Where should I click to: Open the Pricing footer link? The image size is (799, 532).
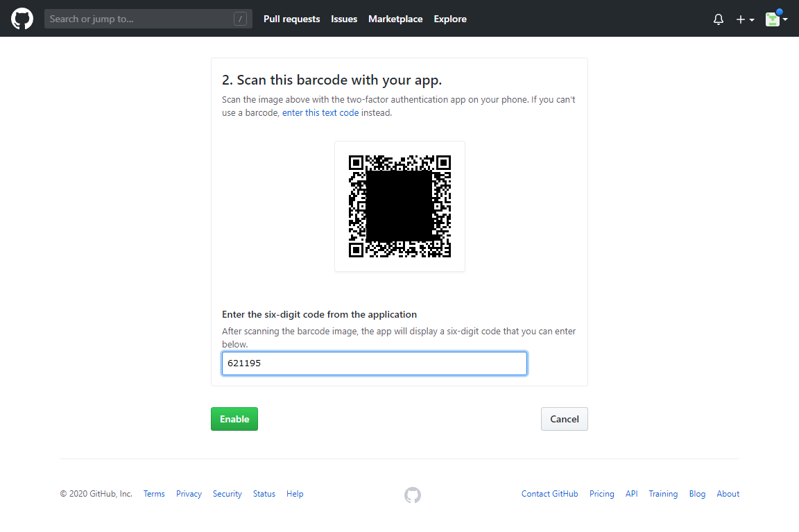pos(601,494)
